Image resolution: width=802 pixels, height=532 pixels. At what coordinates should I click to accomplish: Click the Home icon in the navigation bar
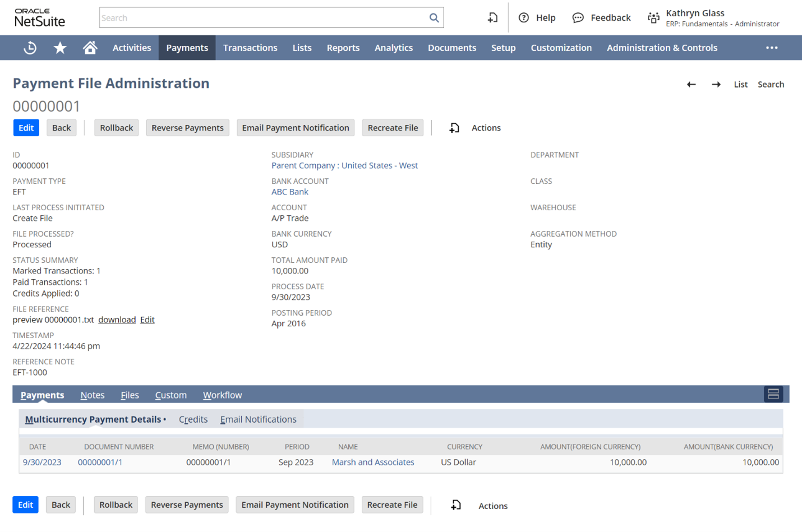(x=90, y=48)
